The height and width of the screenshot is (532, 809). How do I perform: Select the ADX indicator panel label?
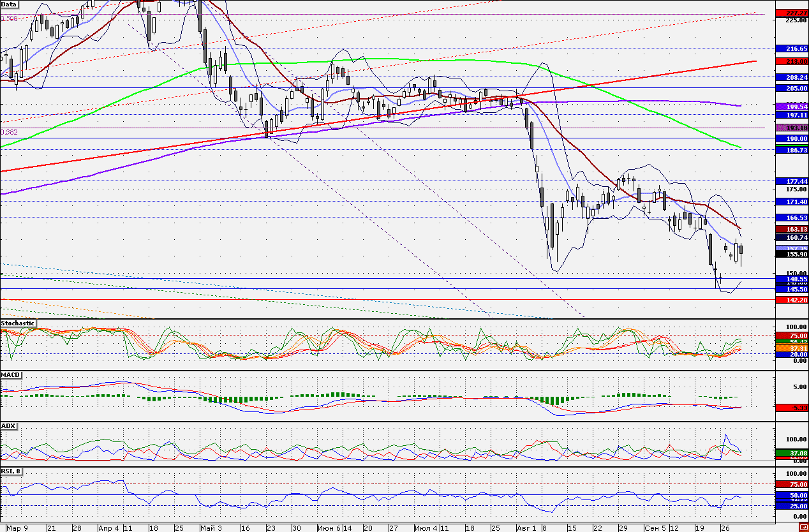click(x=8, y=425)
